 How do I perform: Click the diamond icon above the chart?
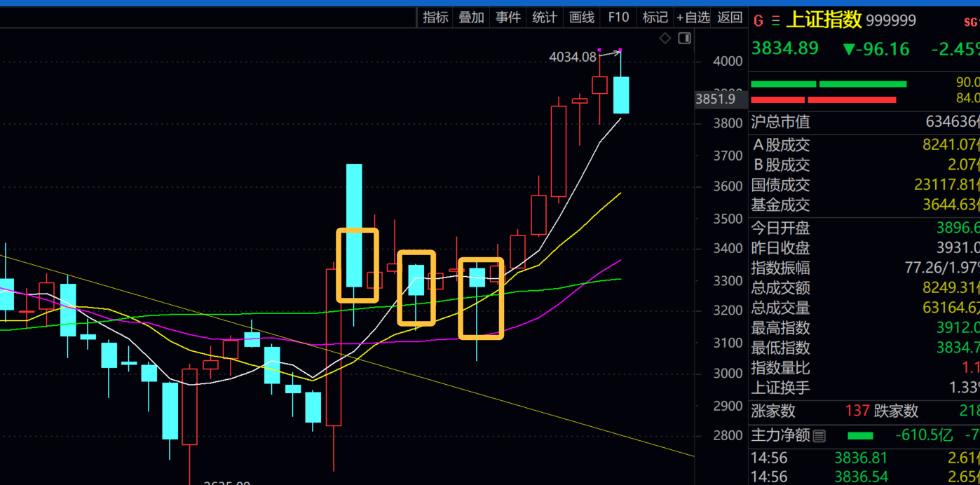coord(665,39)
